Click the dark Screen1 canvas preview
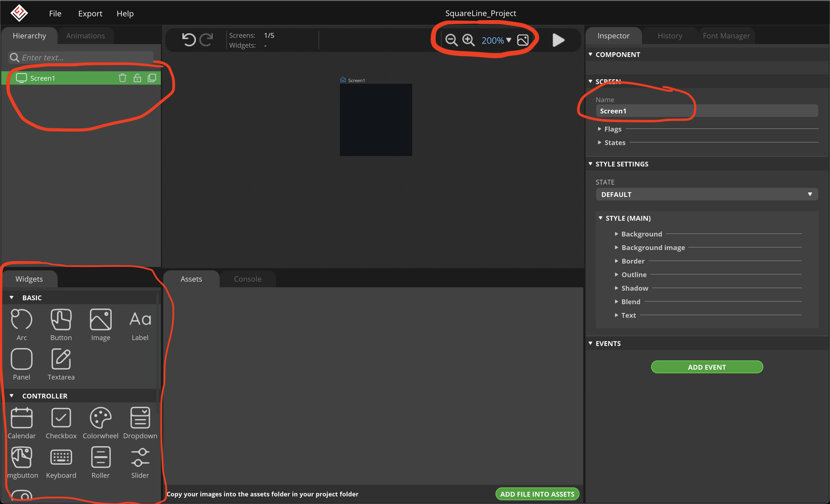The width and height of the screenshot is (830, 504). pyautogui.click(x=376, y=120)
